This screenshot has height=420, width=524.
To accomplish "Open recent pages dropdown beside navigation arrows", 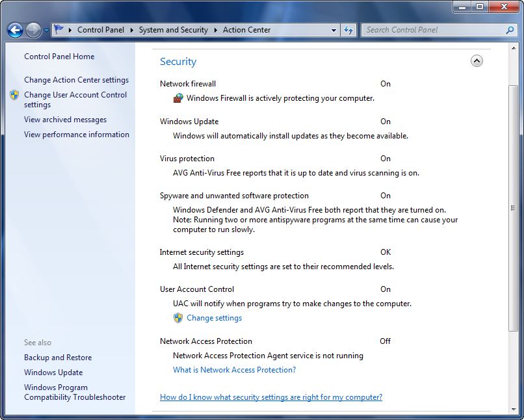I will (46, 30).
